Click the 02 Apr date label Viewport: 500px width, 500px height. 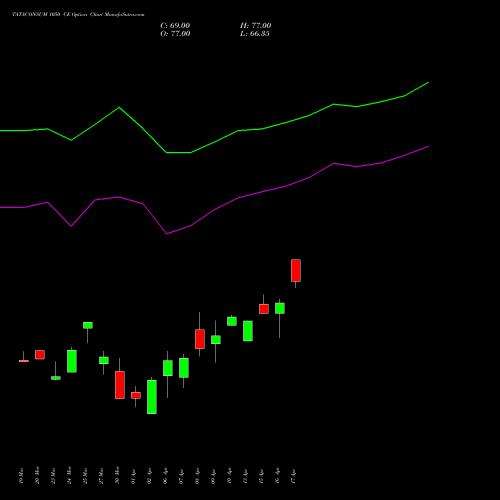pos(149,476)
